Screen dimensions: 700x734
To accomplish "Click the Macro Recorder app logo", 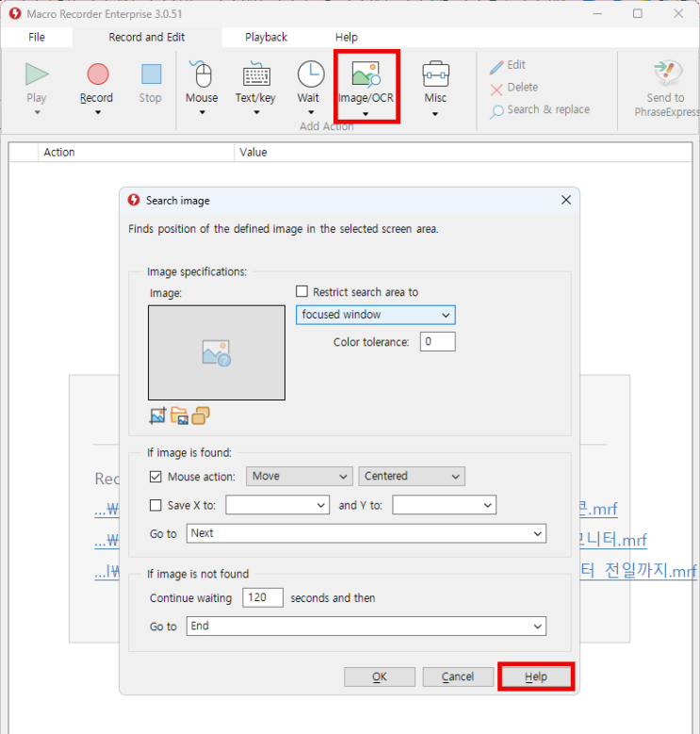I will pyautogui.click(x=15, y=13).
